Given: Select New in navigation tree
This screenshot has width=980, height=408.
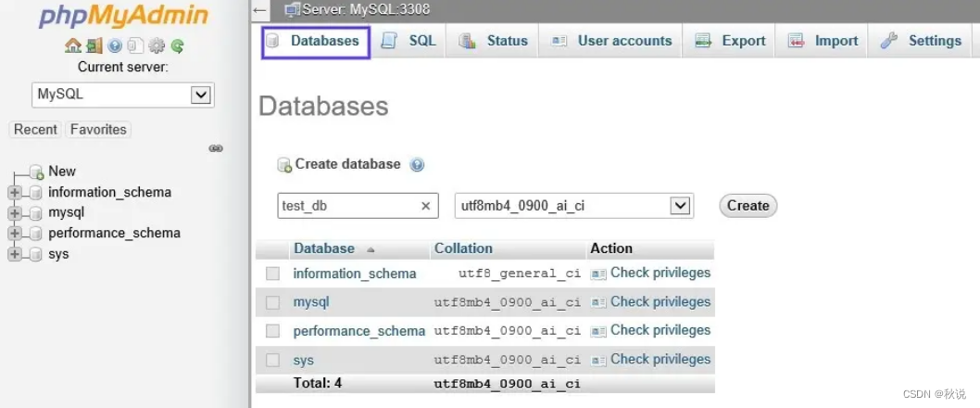Looking at the screenshot, I should tap(62, 172).
